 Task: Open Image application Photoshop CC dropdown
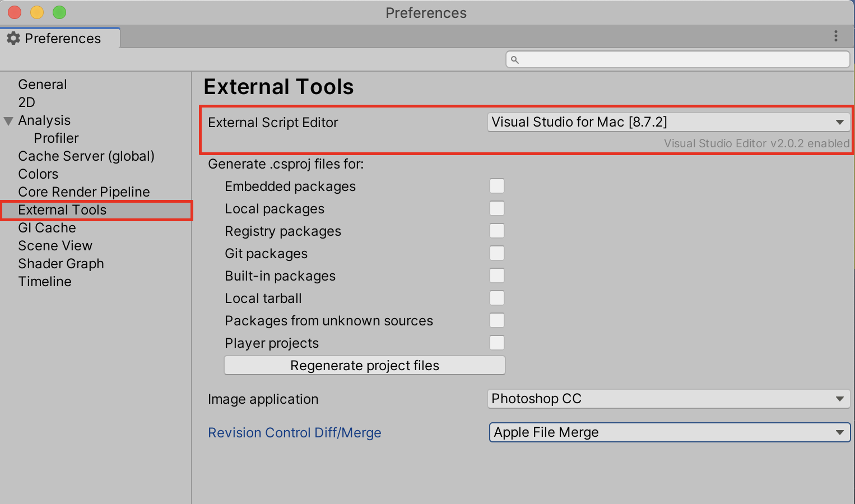pyautogui.click(x=668, y=399)
